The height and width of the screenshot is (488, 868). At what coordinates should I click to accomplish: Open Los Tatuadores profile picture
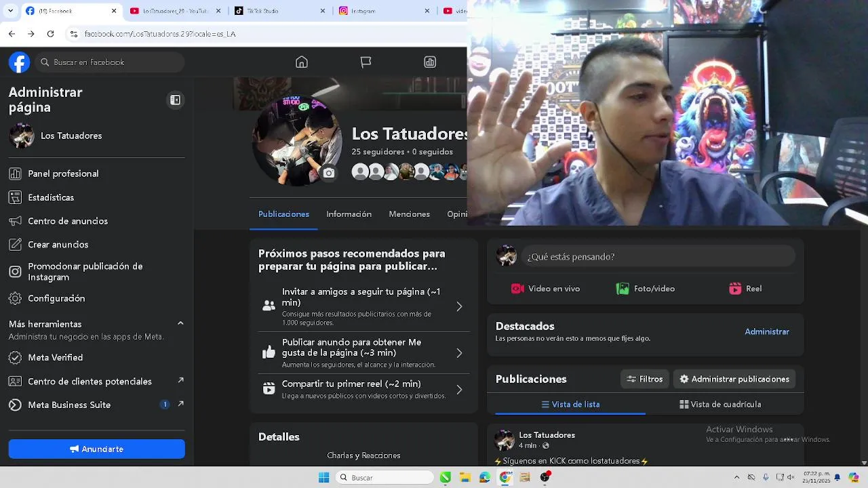click(297, 141)
